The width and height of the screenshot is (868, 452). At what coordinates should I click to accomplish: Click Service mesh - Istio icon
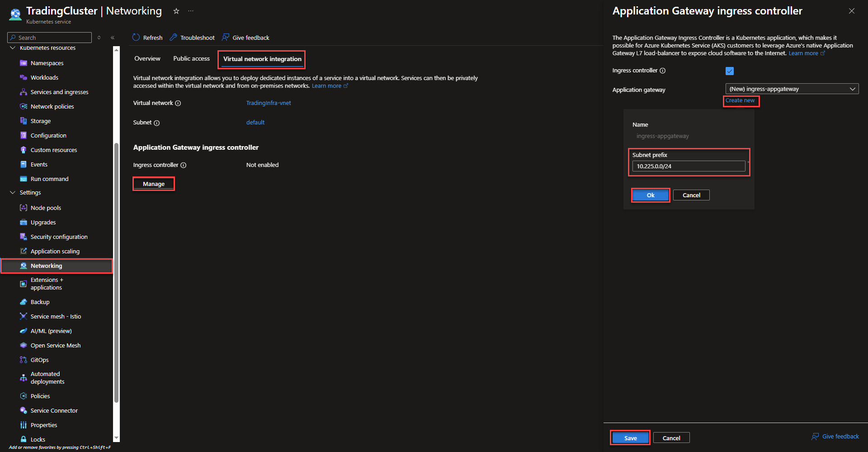[24, 317]
